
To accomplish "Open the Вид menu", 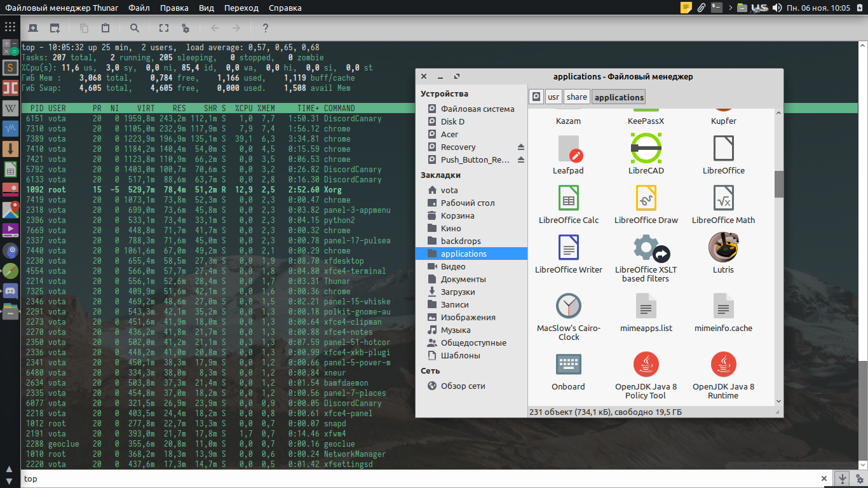I will pyautogui.click(x=207, y=8).
